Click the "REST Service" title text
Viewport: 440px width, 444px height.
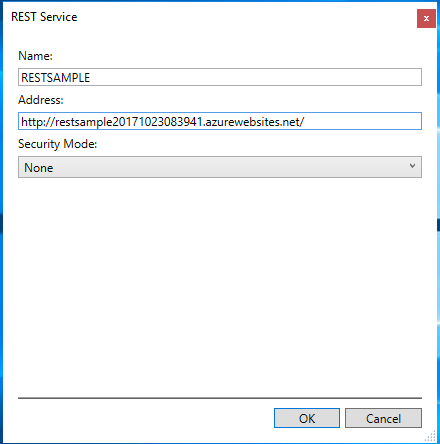point(44,17)
